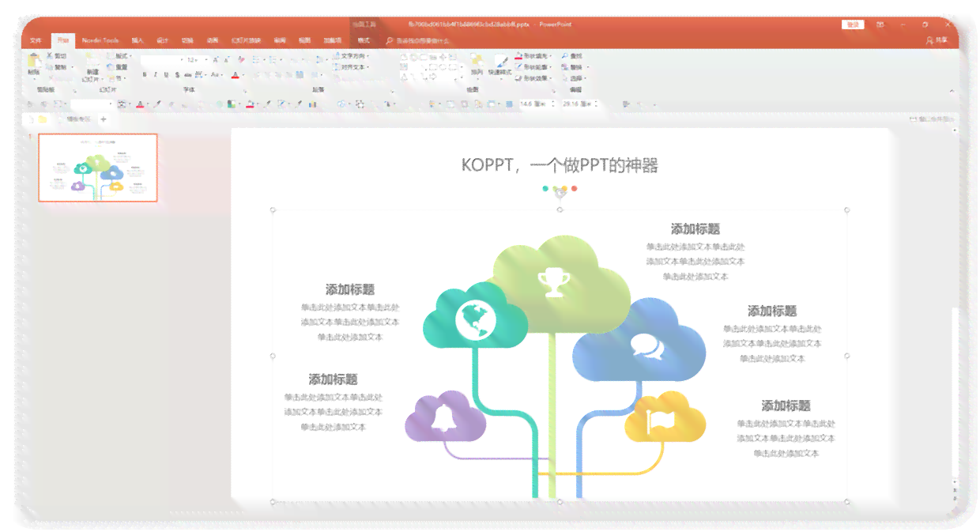Click the shape width field 29.16

click(x=580, y=104)
